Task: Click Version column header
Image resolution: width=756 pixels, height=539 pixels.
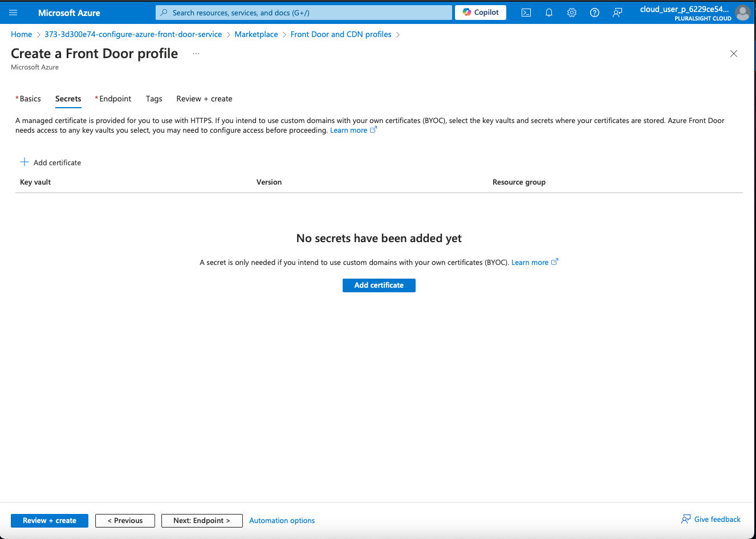Action: [x=269, y=182]
